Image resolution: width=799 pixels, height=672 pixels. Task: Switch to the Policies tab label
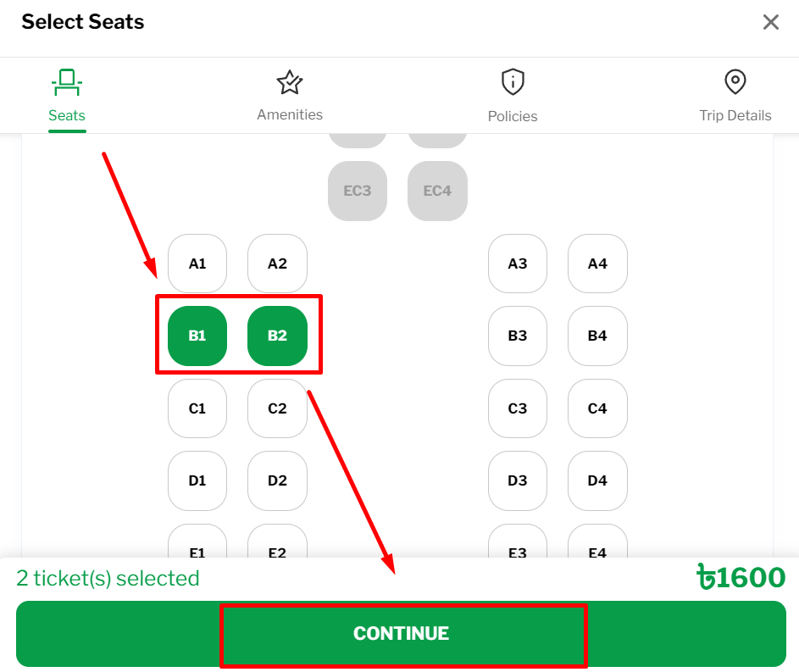point(513,116)
